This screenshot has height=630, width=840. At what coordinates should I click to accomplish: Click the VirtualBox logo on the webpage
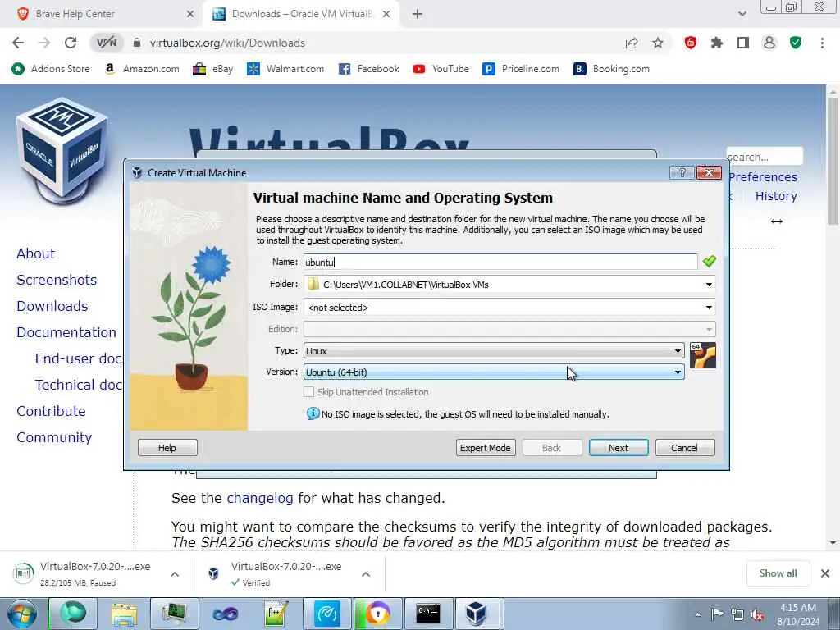tap(62, 151)
